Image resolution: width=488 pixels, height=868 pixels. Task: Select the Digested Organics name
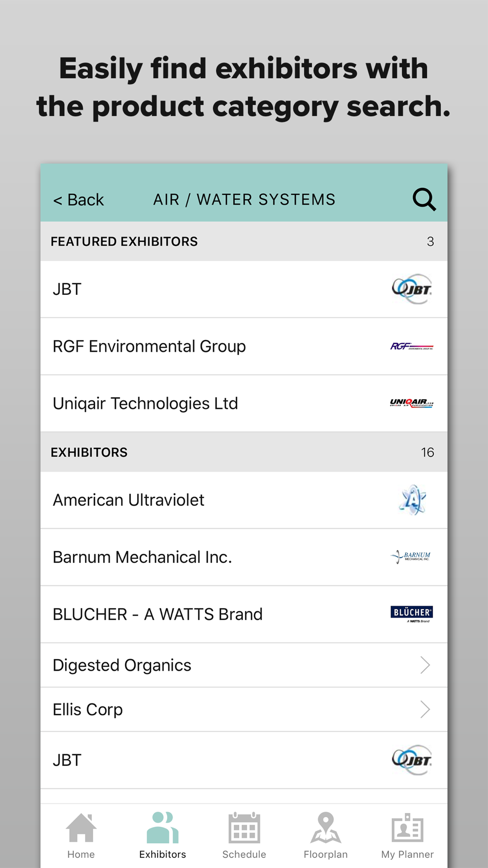tap(122, 665)
